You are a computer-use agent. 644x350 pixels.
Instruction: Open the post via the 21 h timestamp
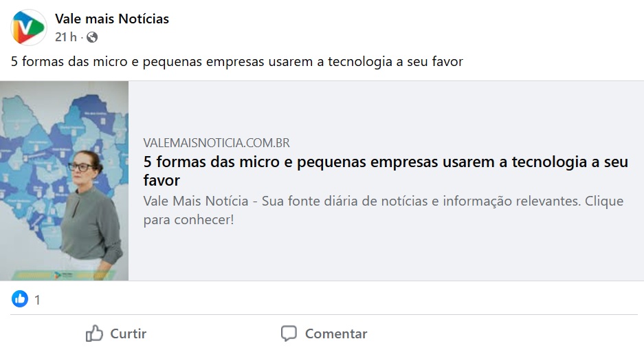(66, 37)
